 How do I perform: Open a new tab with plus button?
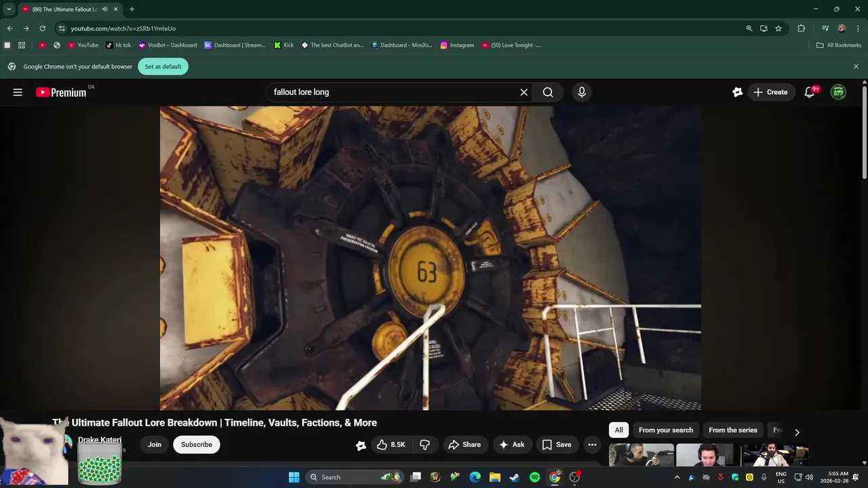pos(132,9)
